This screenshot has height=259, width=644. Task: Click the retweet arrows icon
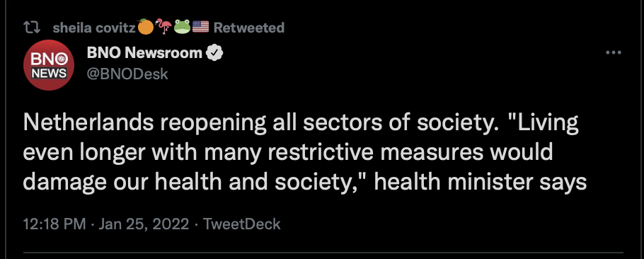click(x=32, y=28)
